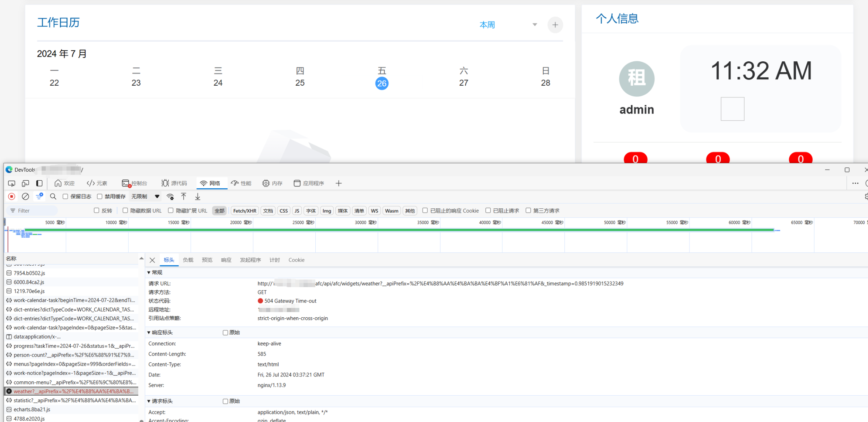Enable the 禁用缓存 checkbox
The width and height of the screenshot is (868, 422).
pos(100,197)
